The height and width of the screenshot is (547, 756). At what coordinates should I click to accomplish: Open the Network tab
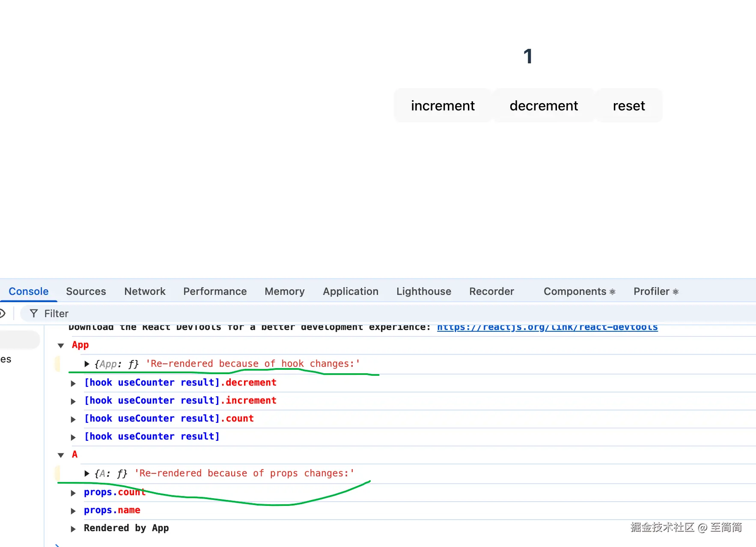coord(145,291)
